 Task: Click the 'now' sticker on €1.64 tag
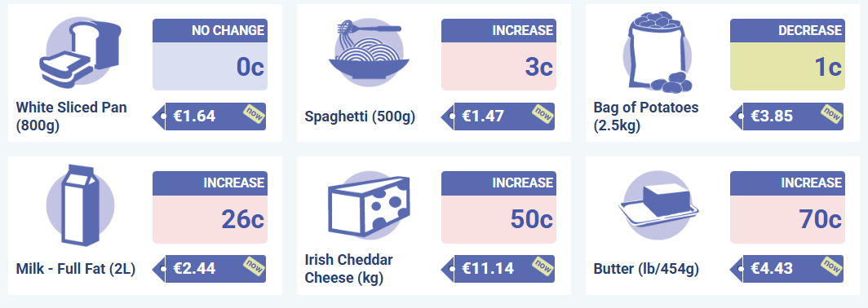(254, 114)
